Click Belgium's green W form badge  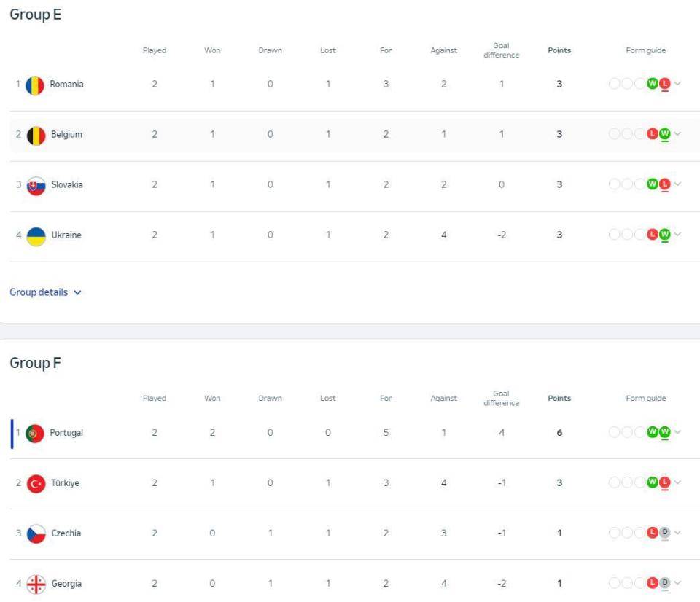coord(665,133)
